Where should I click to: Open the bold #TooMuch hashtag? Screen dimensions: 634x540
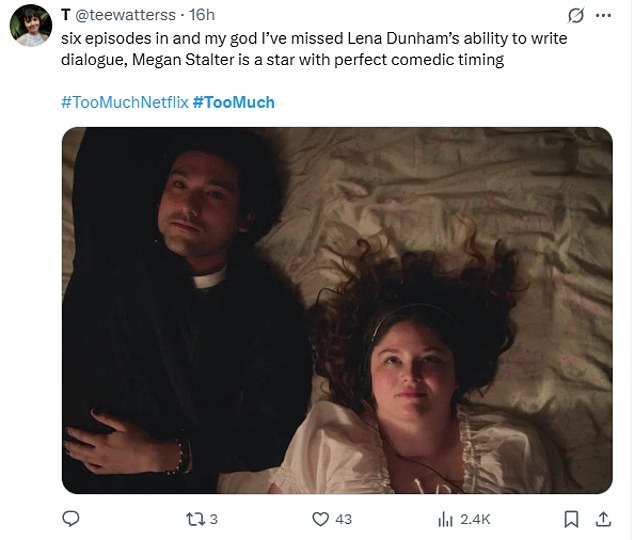point(234,102)
